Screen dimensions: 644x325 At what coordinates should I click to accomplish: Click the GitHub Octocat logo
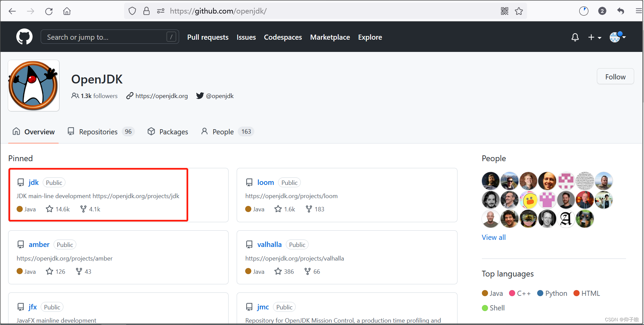(x=24, y=37)
